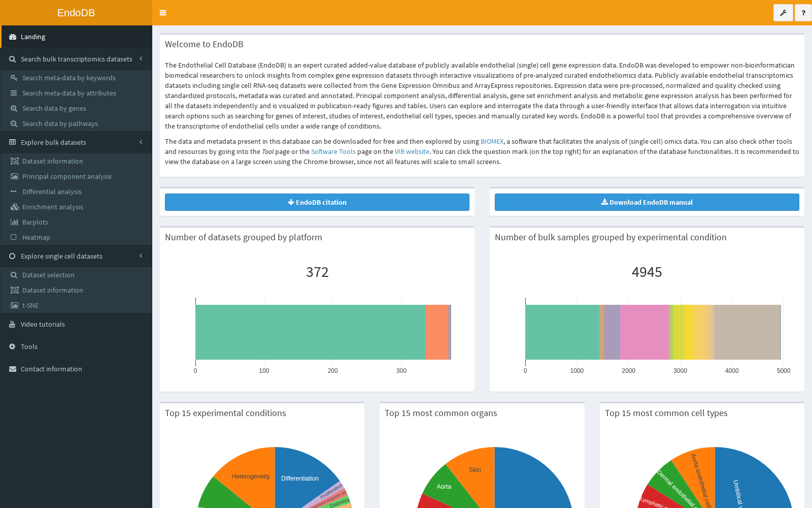Viewport: 812px width, 508px height.
Task: Open the wrench settings button
Action: (783, 13)
